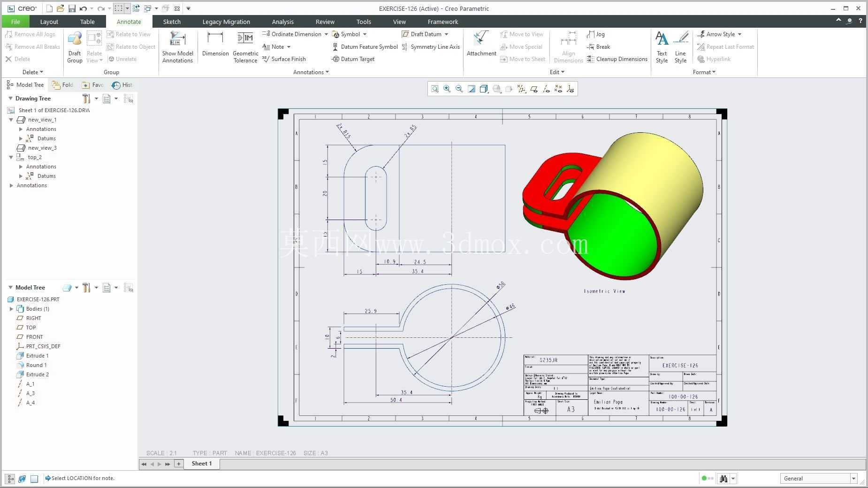This screenshot has height=488, width=868.
Task: Add a new sheet with plus button
Action: 178,464
